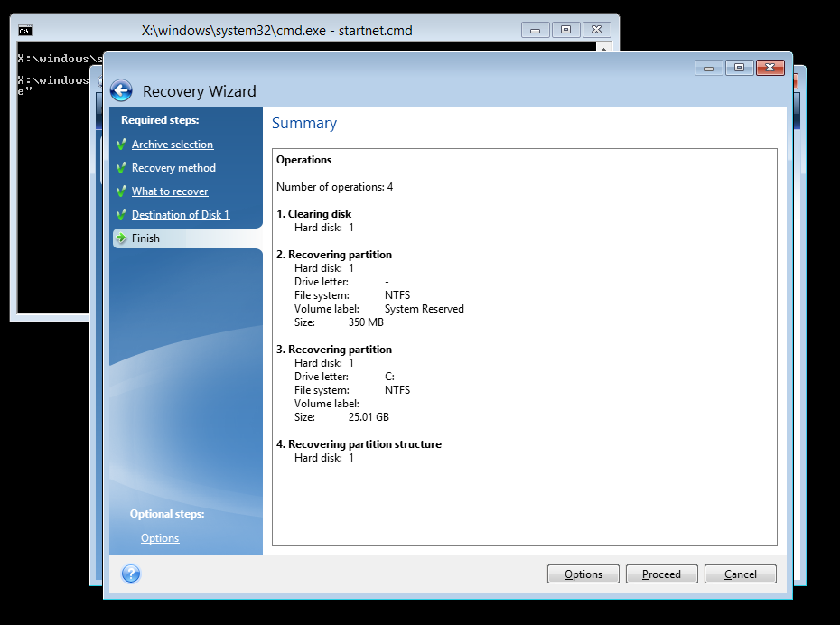Image resolution: width=840 pixels, height=625 pixels.
Task: Open Options under Optional steps
Action: click(160, 538)
